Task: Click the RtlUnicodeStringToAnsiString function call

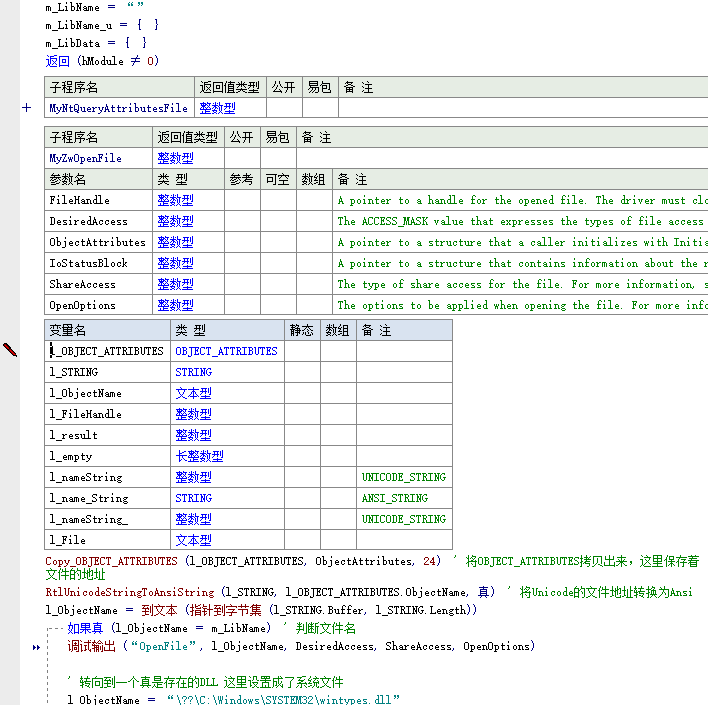Action: (130, 592)
